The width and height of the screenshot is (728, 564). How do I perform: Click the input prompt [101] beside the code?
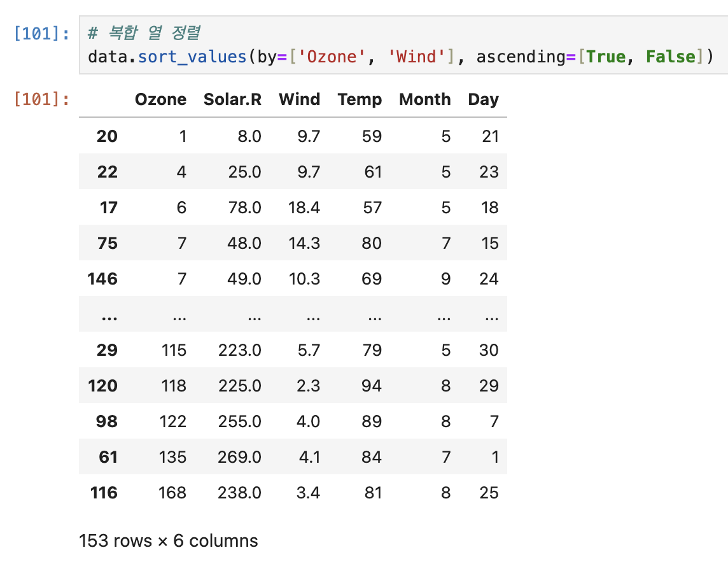pyautogui.click(x=42, y=34)
